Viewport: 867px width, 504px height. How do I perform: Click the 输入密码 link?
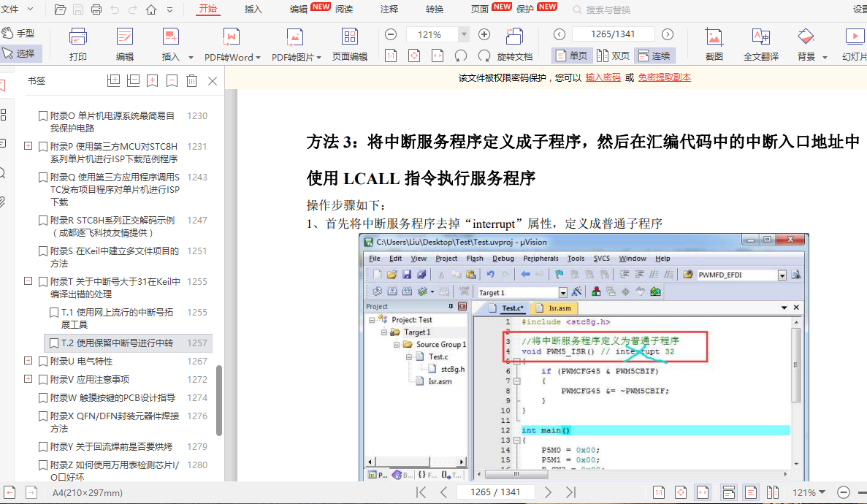tap(603, 77)
